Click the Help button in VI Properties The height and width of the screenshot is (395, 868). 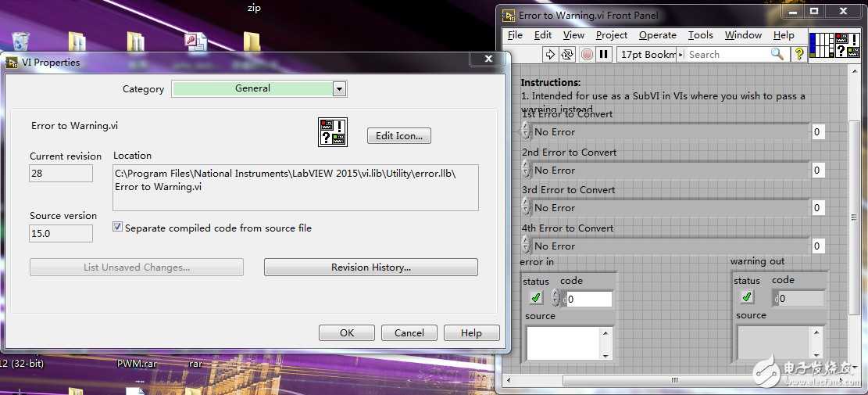472,333
